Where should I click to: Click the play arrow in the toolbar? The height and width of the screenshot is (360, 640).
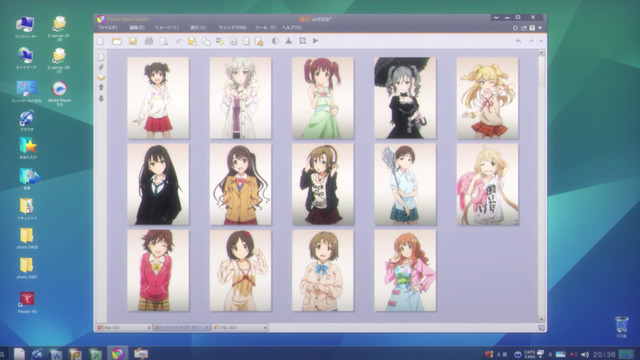(316, 41)
